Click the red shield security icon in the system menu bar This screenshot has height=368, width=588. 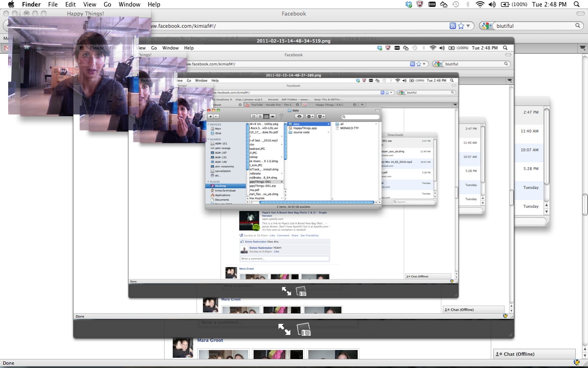[420, 4]
